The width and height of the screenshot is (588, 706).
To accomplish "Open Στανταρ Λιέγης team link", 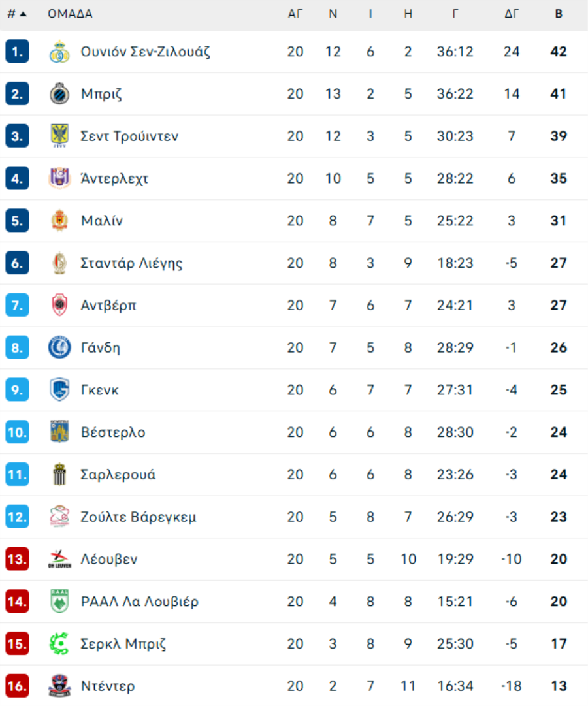I will click(131, 263).
